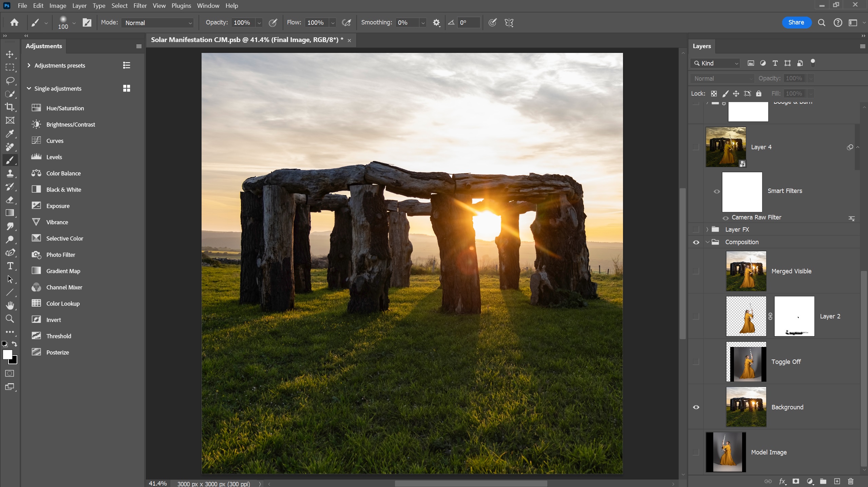Click the Share button

[x=796, y=22]
